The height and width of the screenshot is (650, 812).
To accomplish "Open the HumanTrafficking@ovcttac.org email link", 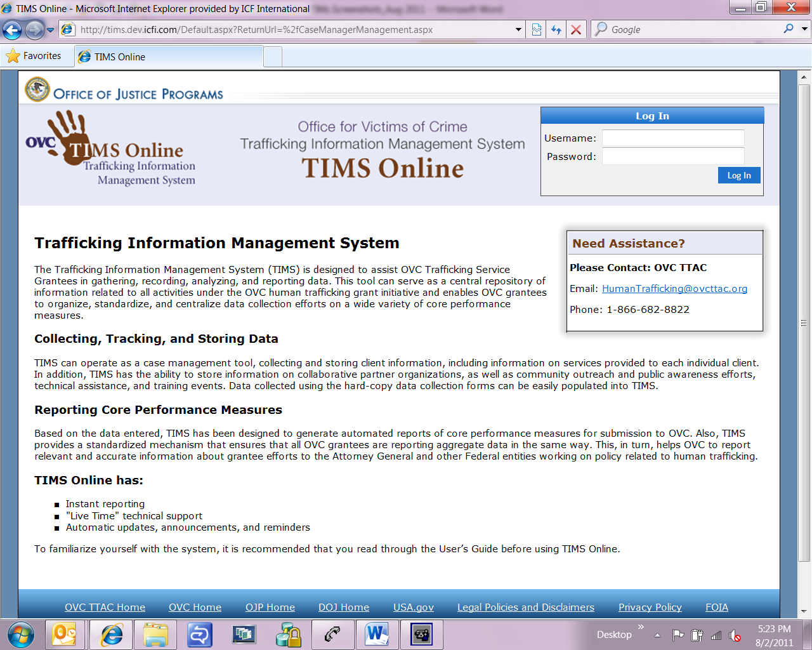I will tap(674, 289).
